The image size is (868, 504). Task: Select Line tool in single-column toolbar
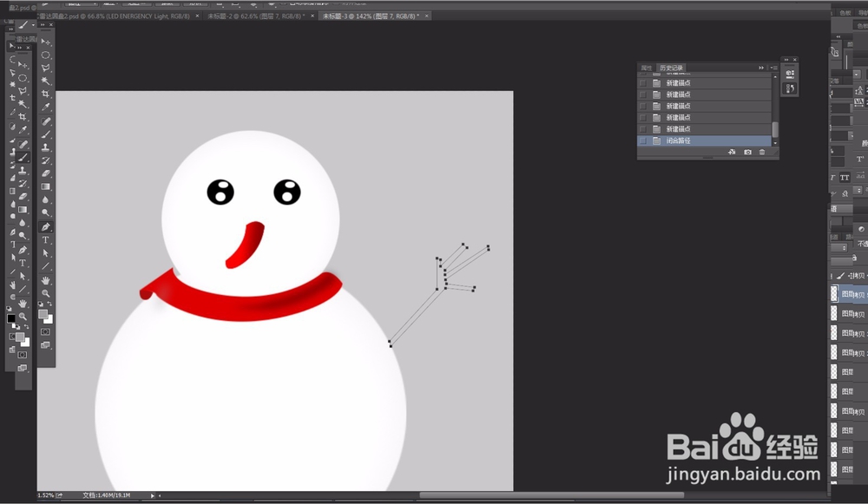pyautogui.click(x=45, y=266)
